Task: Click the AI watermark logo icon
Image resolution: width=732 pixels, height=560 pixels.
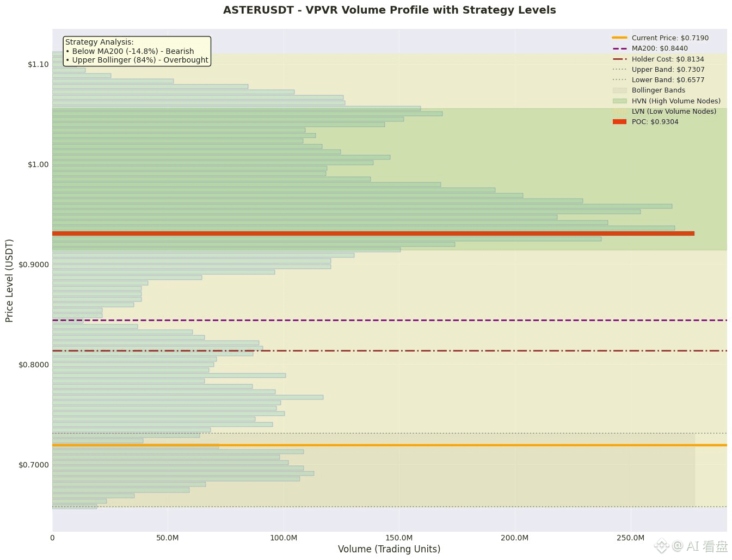Action: [661, 546]
